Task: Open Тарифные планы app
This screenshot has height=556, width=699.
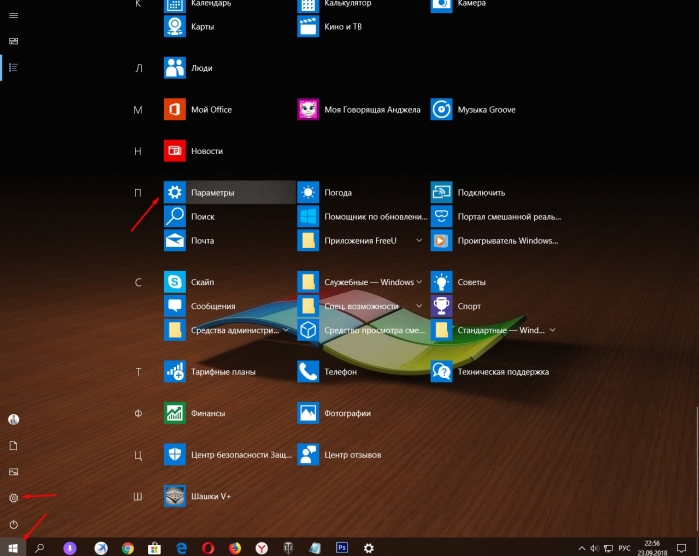Action: pyautogui.click(x=210, y=372)
